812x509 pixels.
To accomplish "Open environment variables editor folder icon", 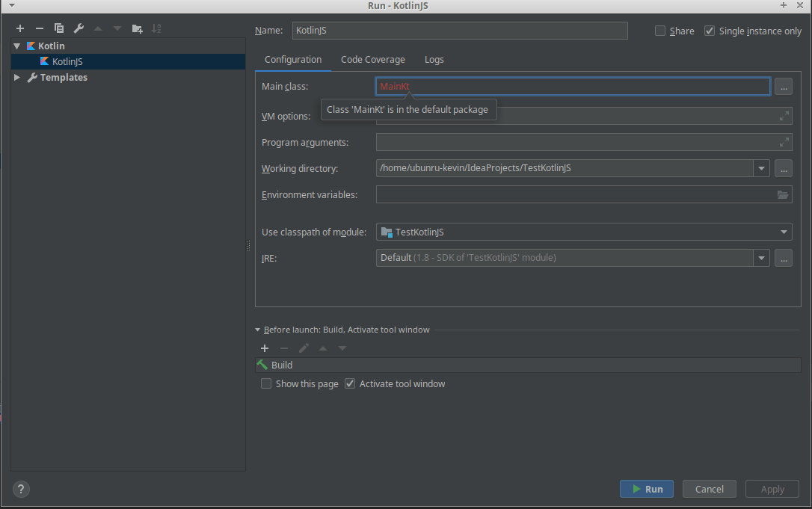I will pyautogui.click(x=783, y=194).
